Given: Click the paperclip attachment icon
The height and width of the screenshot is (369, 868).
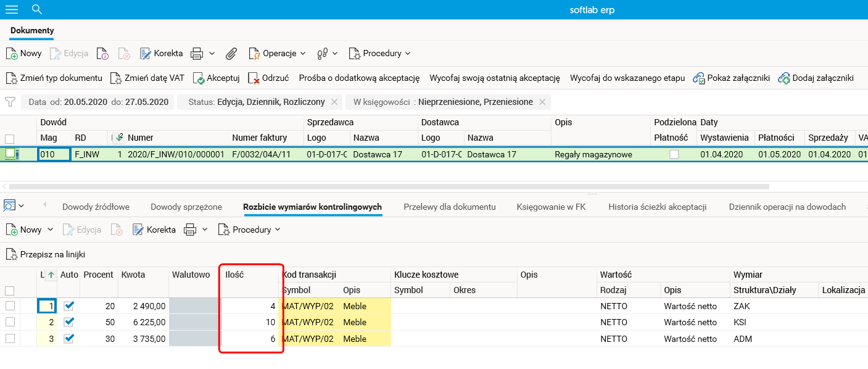Looking at the screenshot, I should coord(231,54).
